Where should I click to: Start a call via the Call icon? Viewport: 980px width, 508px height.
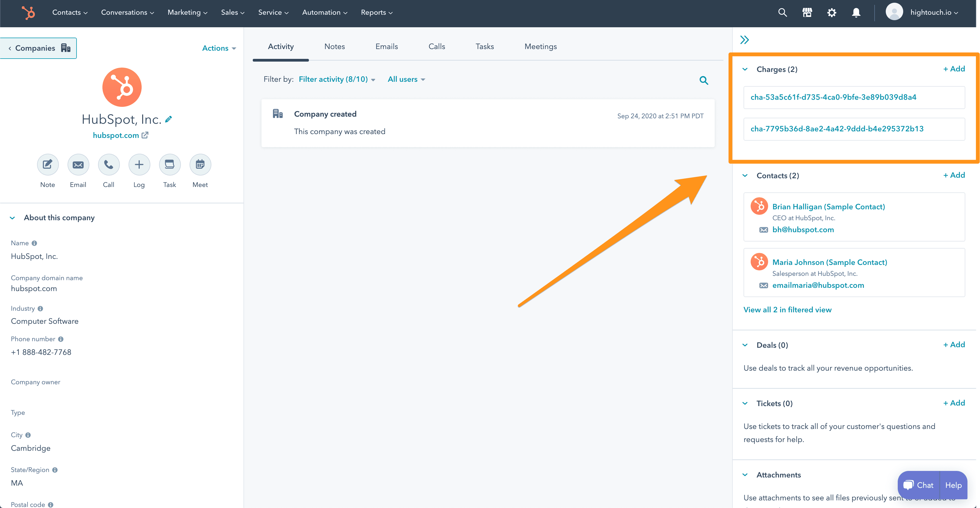pos(108,164)
